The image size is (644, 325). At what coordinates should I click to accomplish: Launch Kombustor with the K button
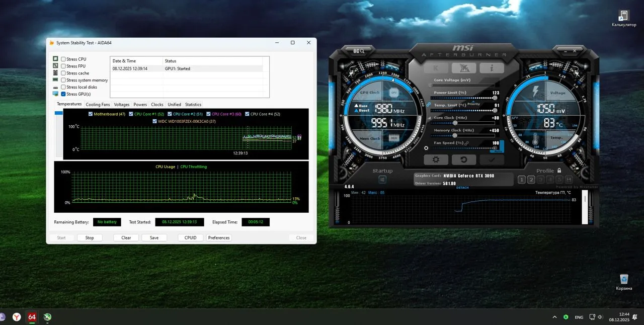pyautogui.click(x=436, y=68)
